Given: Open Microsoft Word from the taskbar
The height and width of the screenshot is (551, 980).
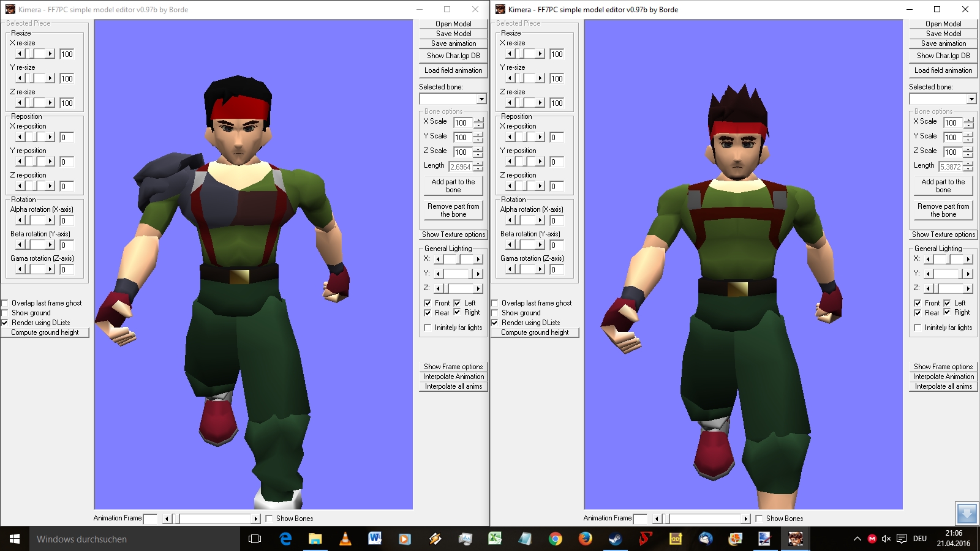Looking at the screenshot, I should [375, 539].
